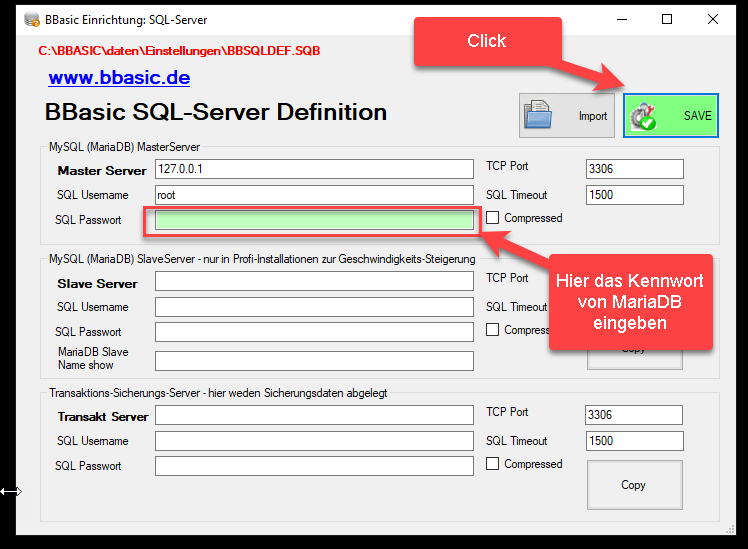Click the Slave SQL Passwort field
The width and height of the screenshot is (748, 549).
tap(314, 332)
